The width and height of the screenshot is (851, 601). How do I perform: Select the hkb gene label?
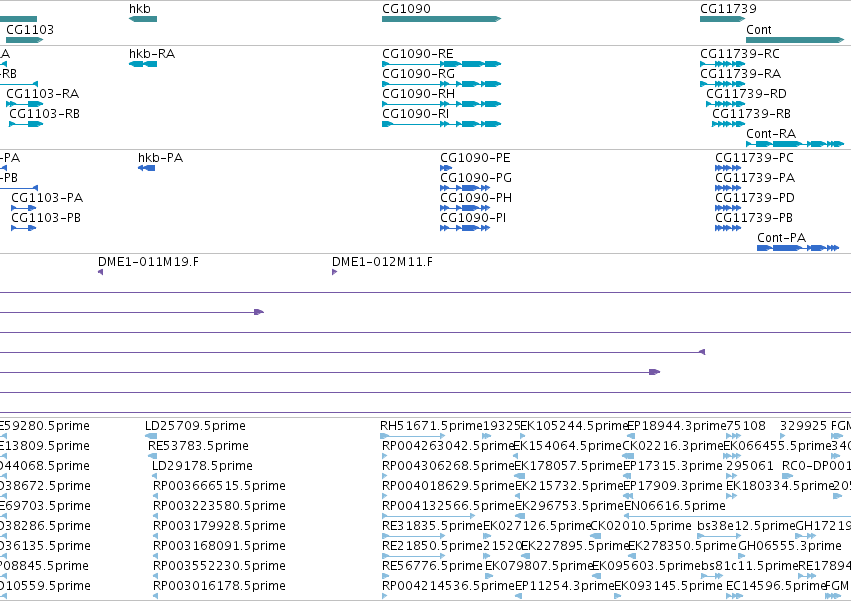[x=139, y=9]
